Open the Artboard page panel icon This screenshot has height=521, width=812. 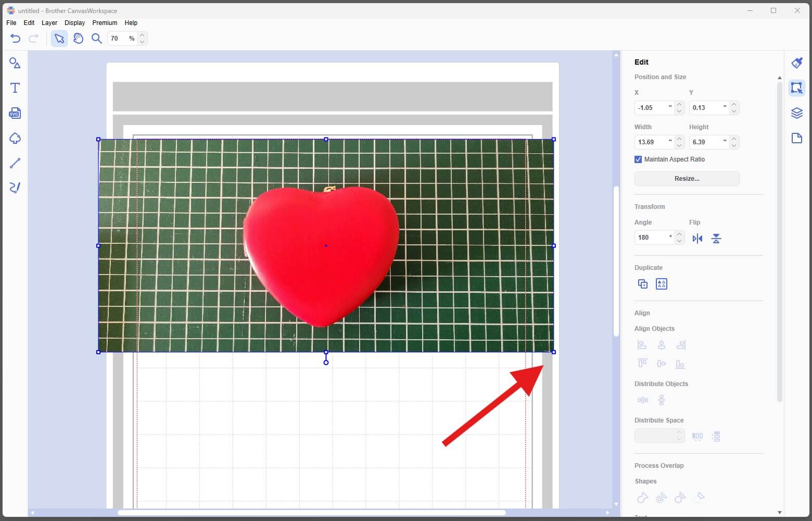click(x=797, y=138)
